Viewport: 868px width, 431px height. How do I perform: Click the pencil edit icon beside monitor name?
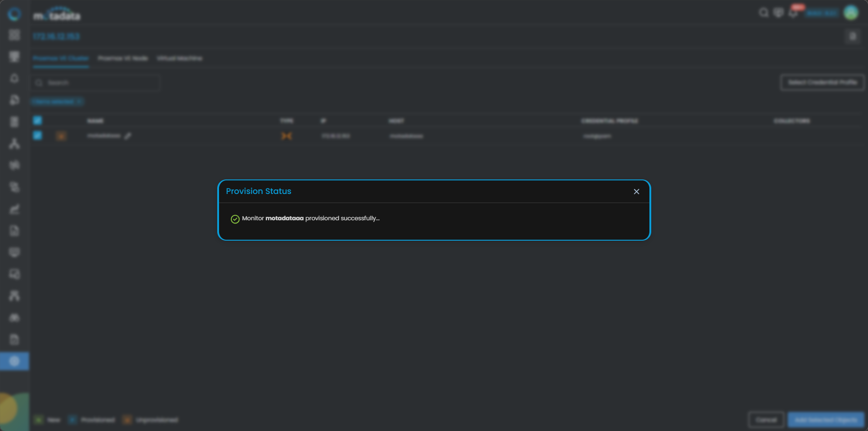pyautogui.click(x=128, y=136)
